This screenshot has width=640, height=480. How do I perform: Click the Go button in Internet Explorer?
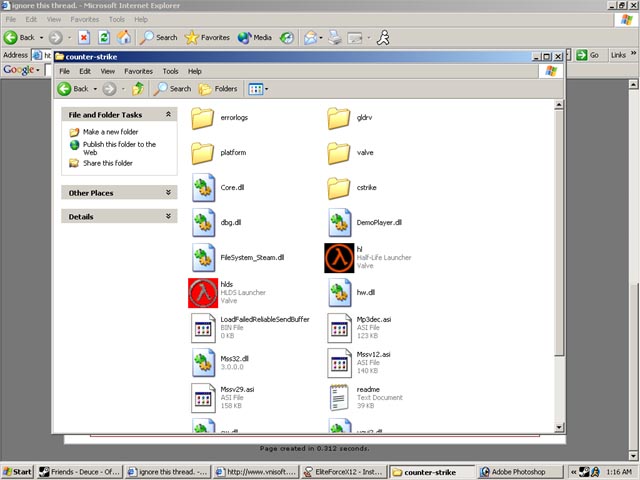pyautogui.click(x=588, y=55)
